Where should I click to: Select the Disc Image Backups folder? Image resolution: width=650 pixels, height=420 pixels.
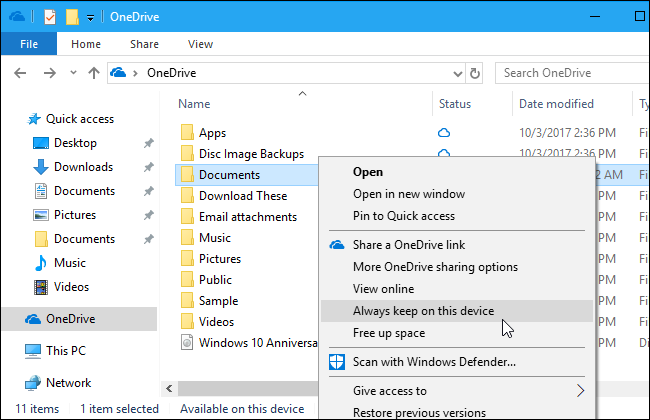tap(251, 154)
